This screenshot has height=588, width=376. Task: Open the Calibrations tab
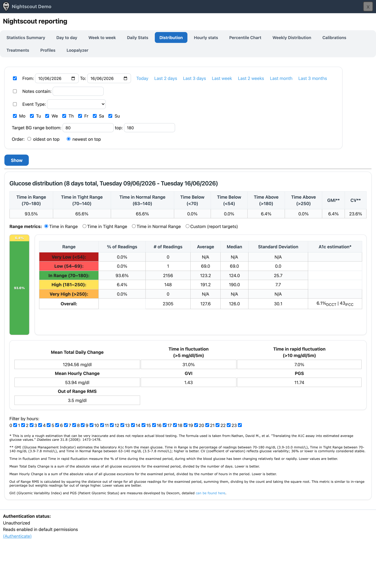coord(334,38)
